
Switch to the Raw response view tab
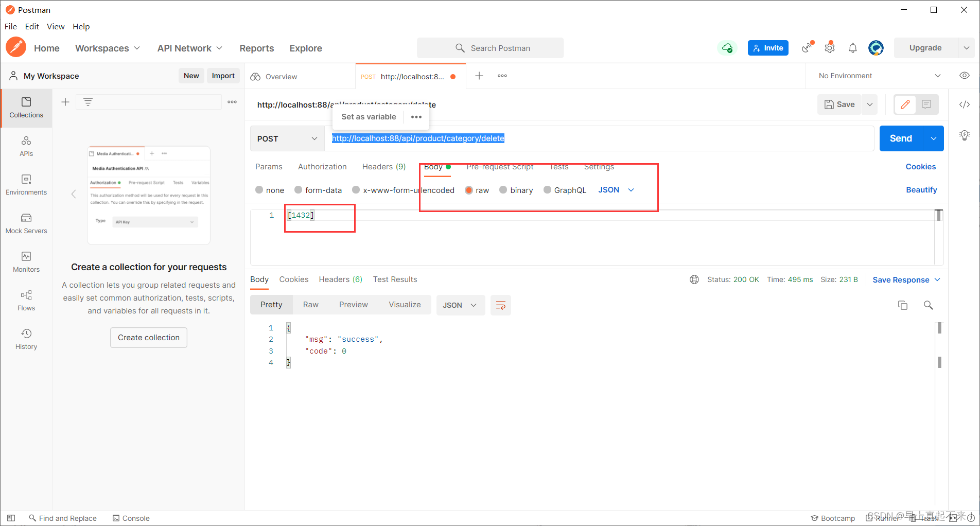(x=311, y=305)
